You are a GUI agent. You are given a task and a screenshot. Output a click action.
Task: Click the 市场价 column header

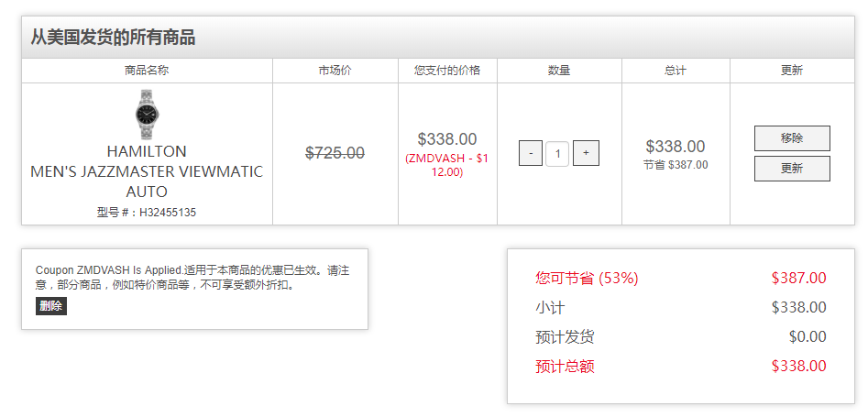coord(335,71)
